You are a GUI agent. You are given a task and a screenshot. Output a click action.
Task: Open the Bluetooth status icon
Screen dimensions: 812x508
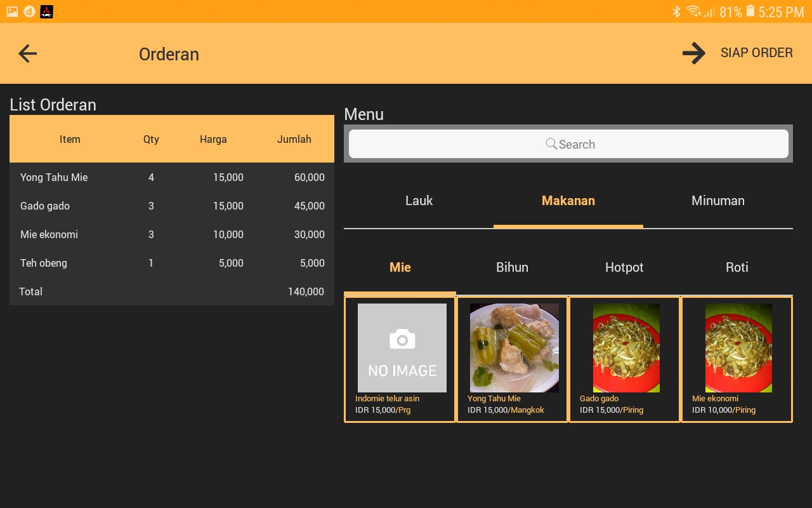tap(676, 11)
